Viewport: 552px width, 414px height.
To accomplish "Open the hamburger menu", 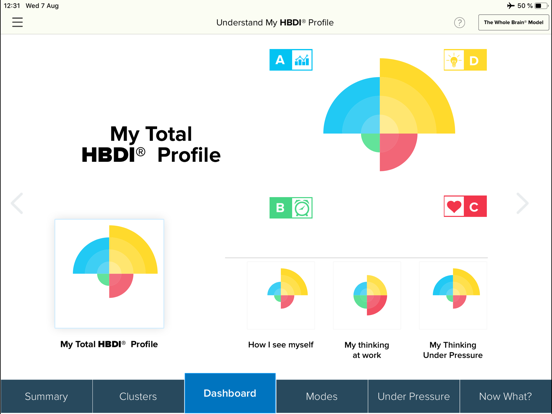I will click(17, 22).
